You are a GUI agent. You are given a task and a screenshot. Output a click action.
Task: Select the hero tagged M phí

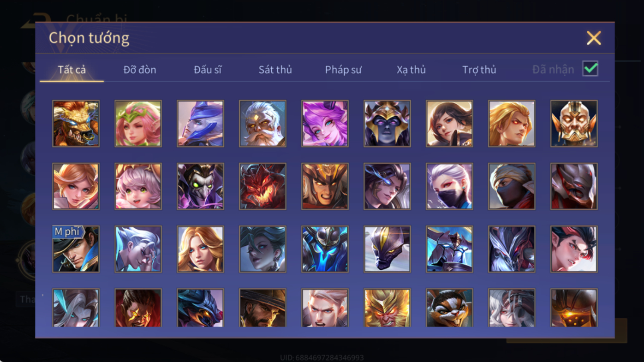pos(76,249)
